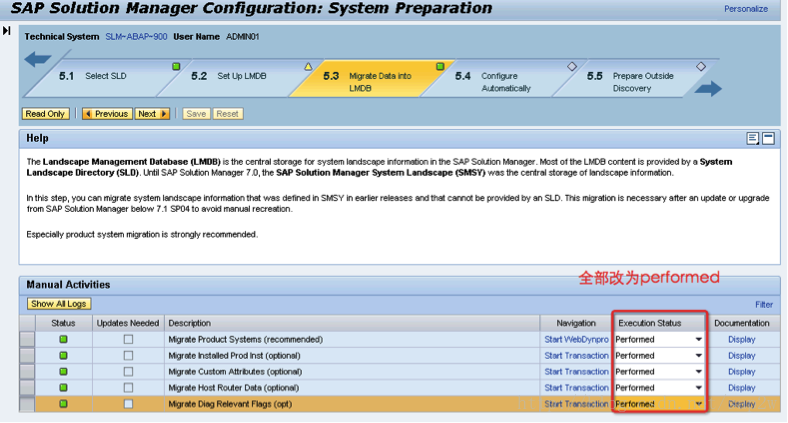Toggle Updates Needed for Migrate Host Router Data

tap(128, 388)
